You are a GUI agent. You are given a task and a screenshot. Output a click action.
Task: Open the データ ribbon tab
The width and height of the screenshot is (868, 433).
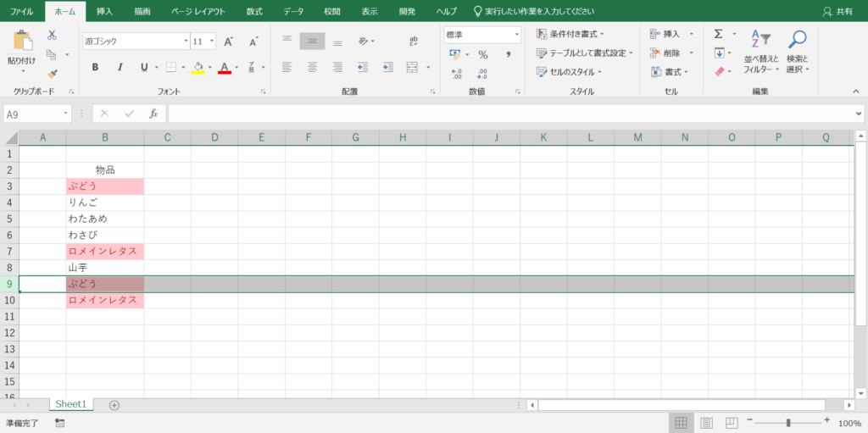tap(293, 11)
